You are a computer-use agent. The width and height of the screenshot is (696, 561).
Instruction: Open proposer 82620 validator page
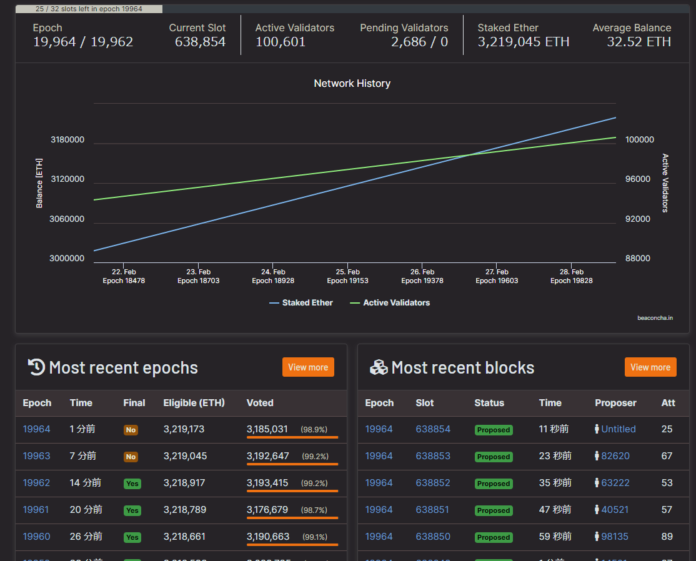point(615,456)
